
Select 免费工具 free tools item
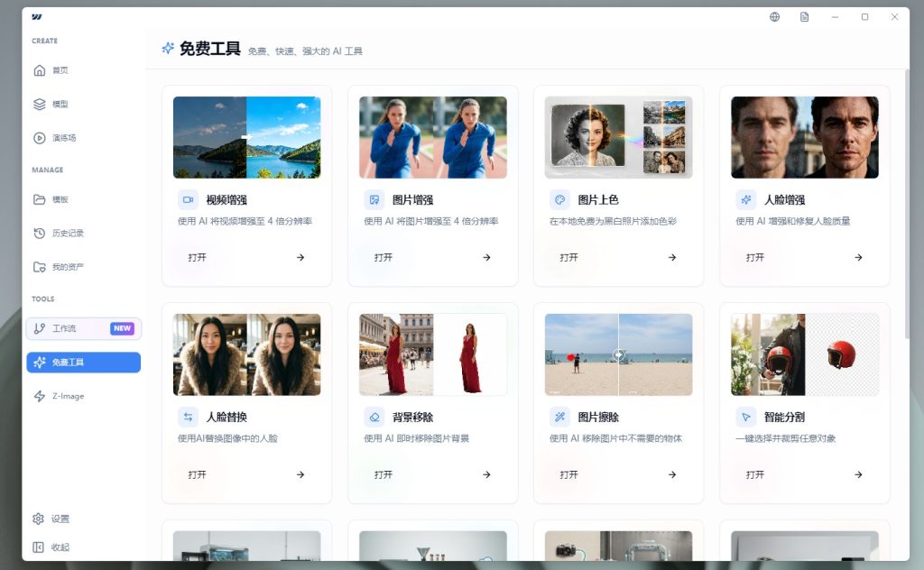pos(83,363)
